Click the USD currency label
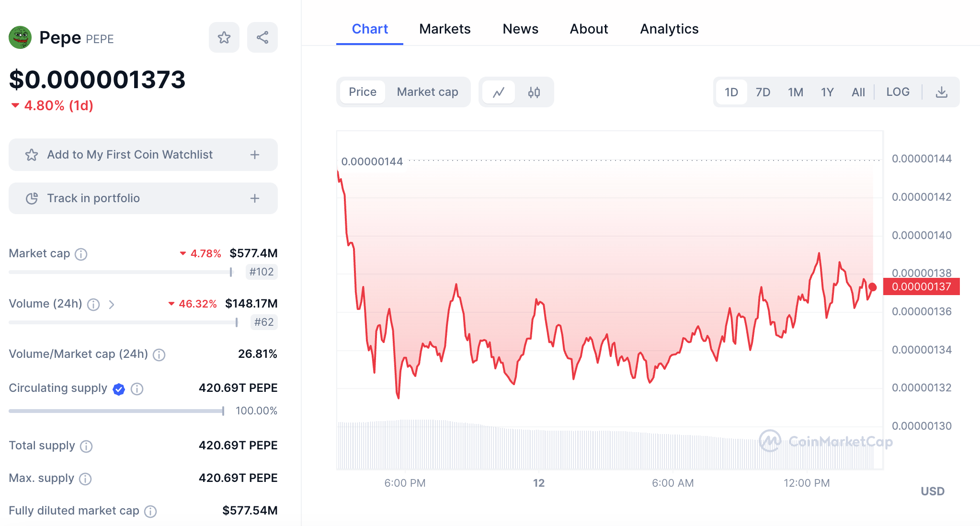This screenshot has width=980, height=526. 933,492
